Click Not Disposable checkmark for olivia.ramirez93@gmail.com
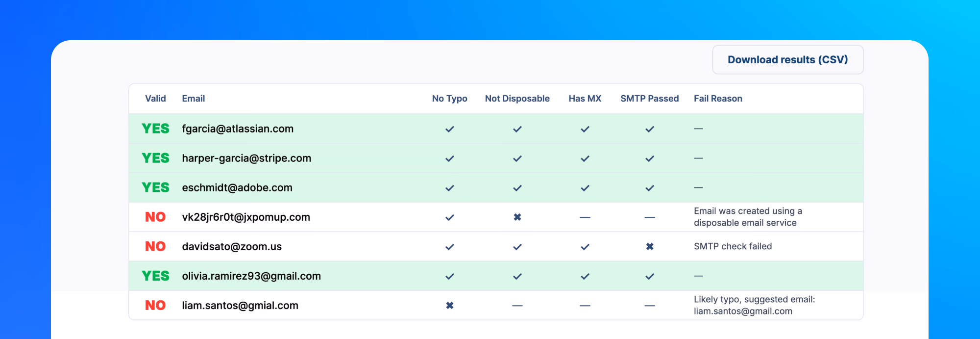The height and width of the screenshot is (339, 980). pos(517,276)
